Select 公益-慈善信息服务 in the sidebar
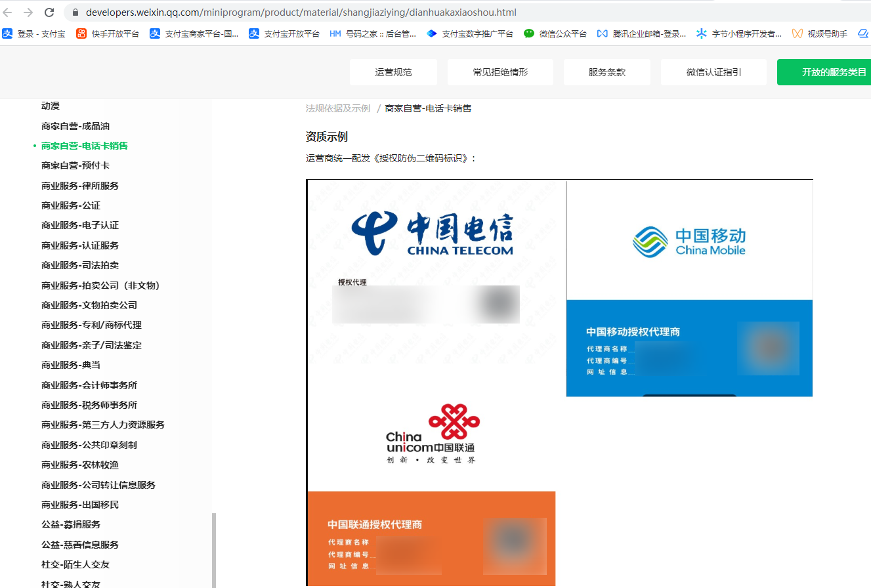Screen dimensions: 871x588 point(80,545)
